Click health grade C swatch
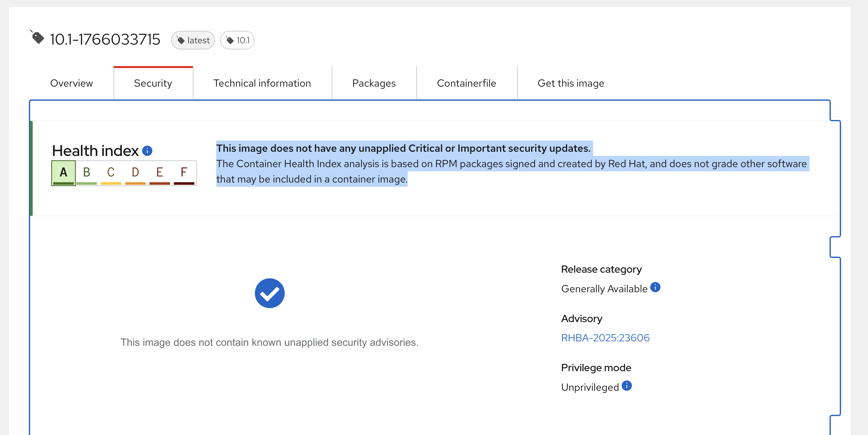 [x=111, y=173]
